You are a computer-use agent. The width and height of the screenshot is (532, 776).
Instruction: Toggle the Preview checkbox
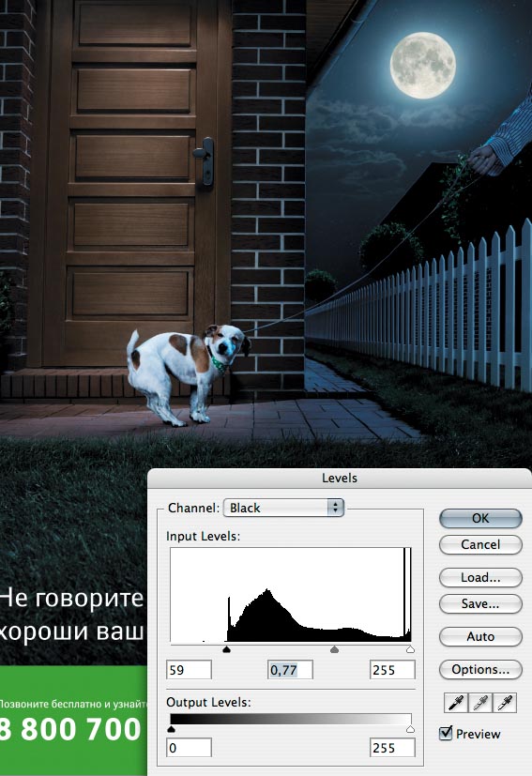point(446,733)
